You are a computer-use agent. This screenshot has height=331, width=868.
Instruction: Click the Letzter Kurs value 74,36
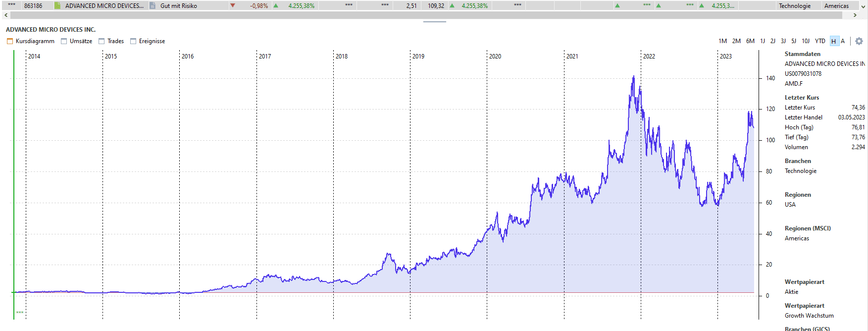858,108
